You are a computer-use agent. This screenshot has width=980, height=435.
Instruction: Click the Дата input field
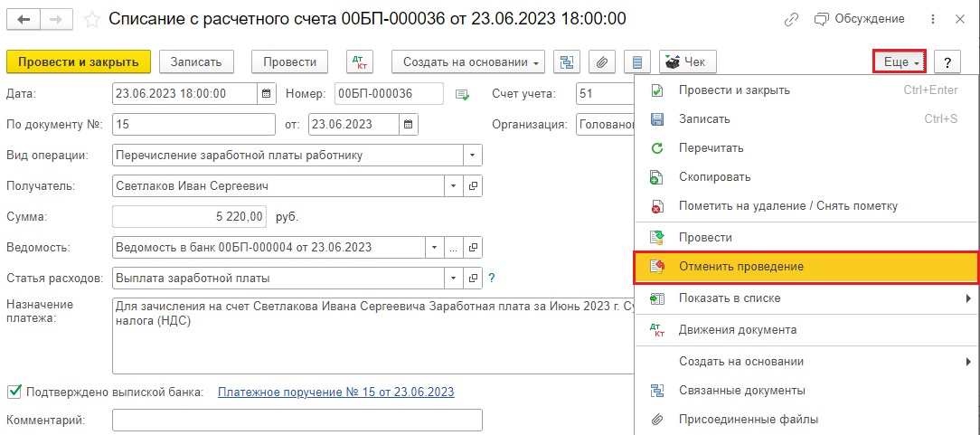[185, 94]
